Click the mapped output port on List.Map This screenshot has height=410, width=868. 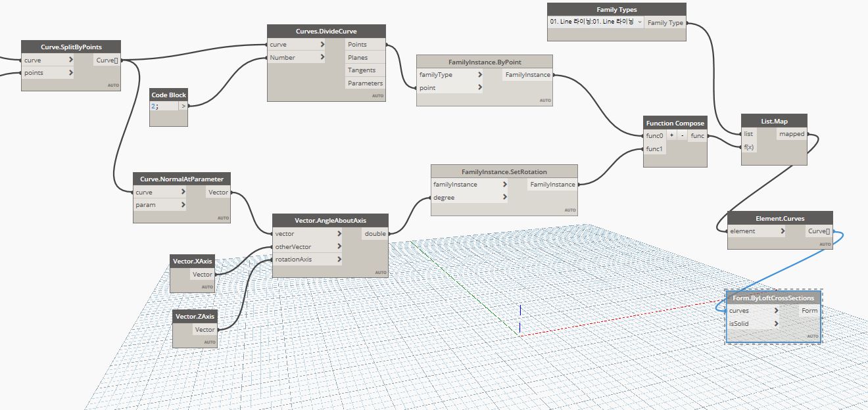tap(792, 133)
